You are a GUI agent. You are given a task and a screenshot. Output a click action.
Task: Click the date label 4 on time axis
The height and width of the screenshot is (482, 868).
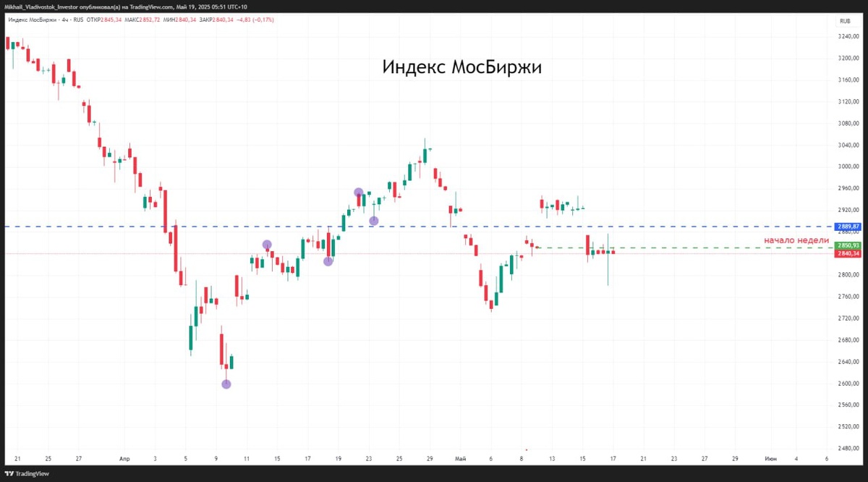pos(796,459)
